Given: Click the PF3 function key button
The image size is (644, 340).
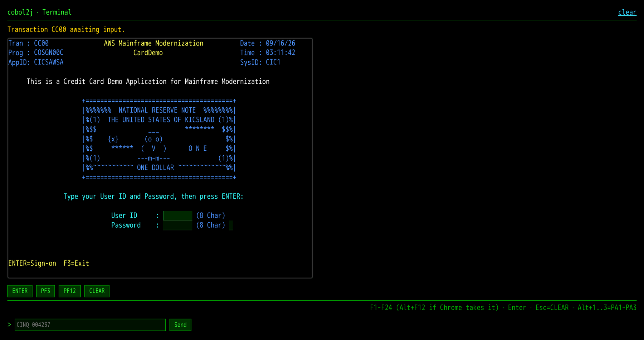Looking at the screenshot, I should point(45,291).
